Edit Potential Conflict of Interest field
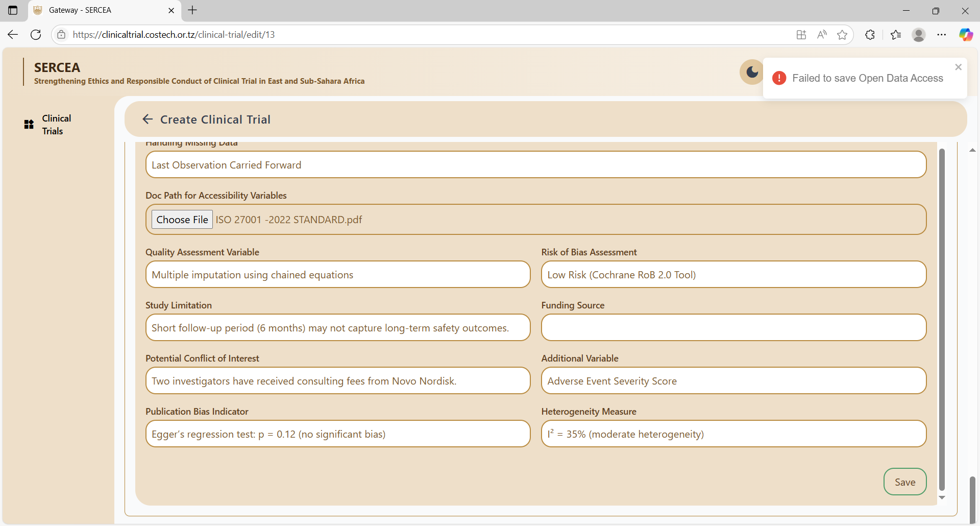Image resolution: width=980 pixels, height=526 pixels. [x=338, y=380]
